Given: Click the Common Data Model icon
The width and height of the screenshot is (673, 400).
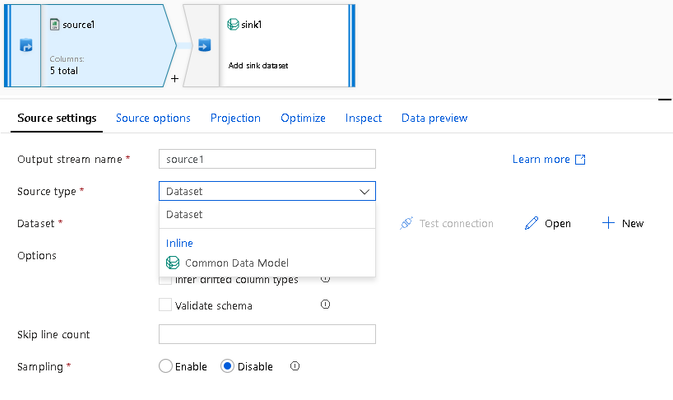Looking at the screenshot, I should click(173, 263).
